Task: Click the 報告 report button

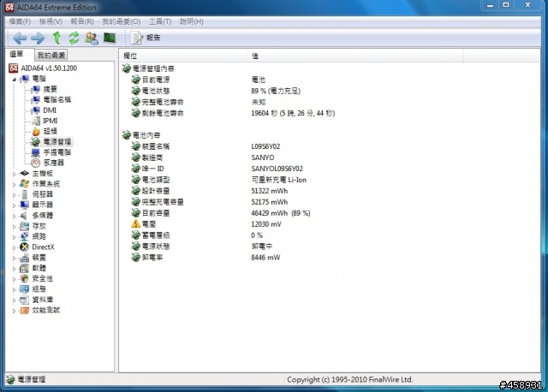Action: [146, 38]
